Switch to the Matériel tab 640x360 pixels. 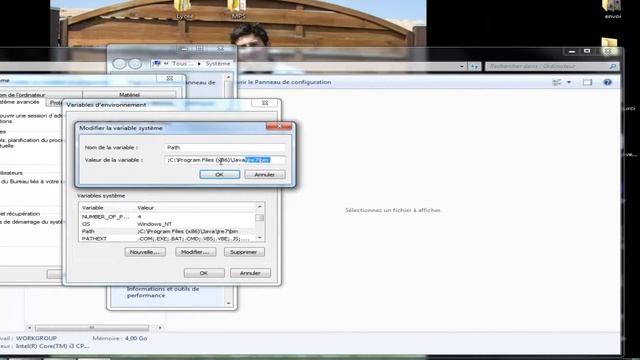pyautogui.click(x=129, y=95)
